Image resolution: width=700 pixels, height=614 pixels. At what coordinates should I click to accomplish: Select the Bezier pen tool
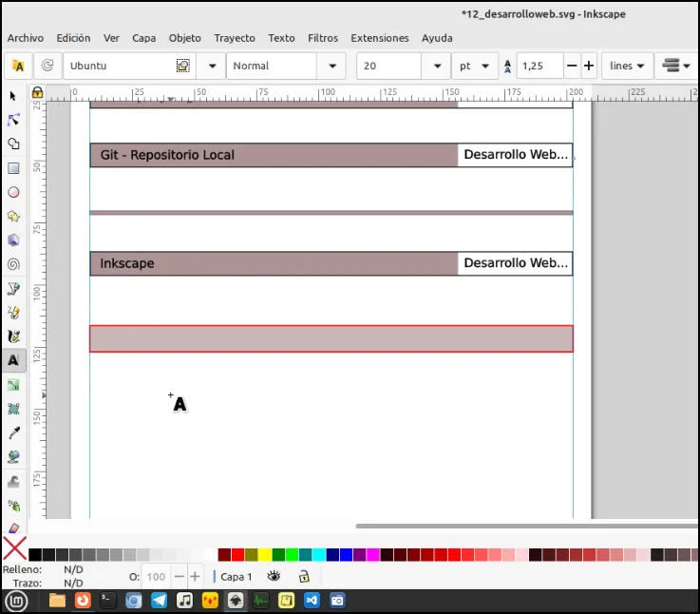click(13, 289)
